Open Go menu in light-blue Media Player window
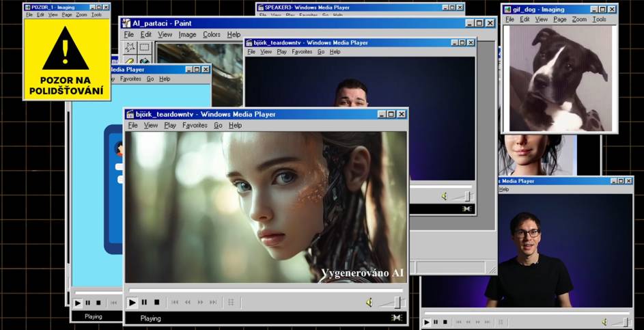644x330 pixels. tap(150, 79)
